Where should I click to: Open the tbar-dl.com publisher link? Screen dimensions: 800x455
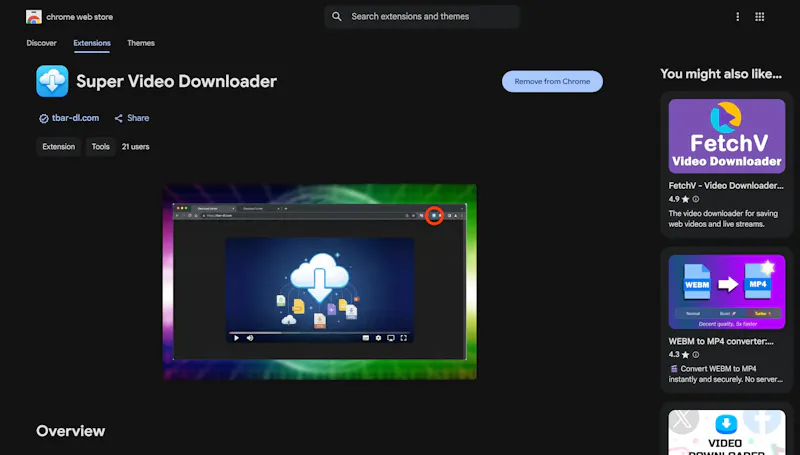click(76, 118)
